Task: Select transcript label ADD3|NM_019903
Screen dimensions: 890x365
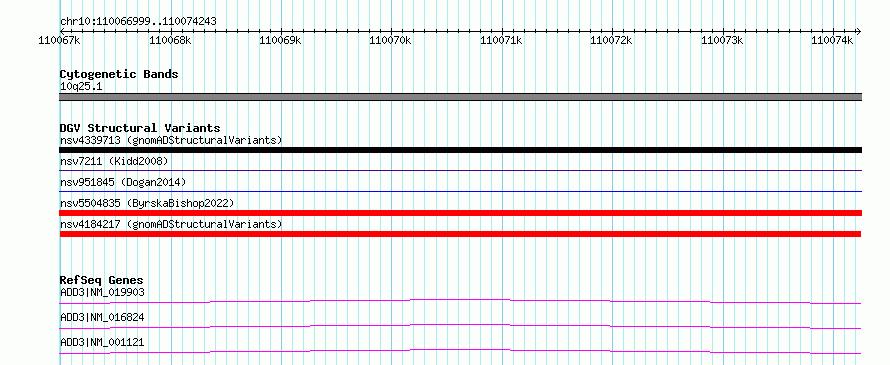Action: (x=102, y=292)
